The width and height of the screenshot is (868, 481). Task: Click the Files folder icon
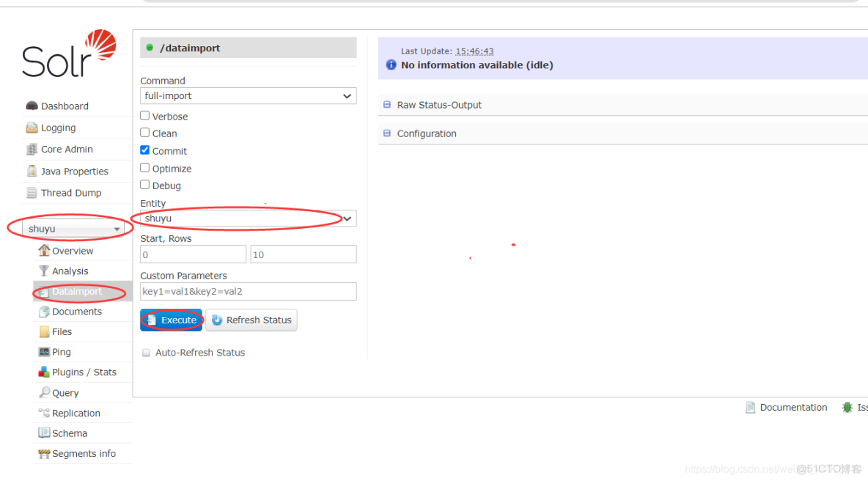click(44, 331)
